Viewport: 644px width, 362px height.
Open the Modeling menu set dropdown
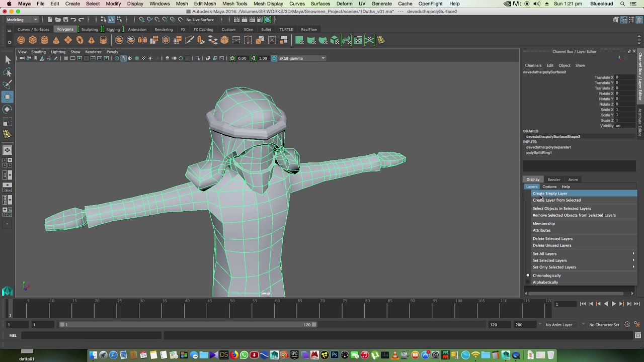pos(22,20)
